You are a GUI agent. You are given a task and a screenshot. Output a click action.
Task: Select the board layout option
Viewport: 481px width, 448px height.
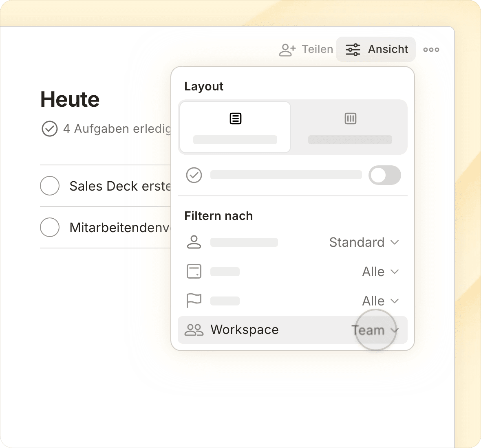[350, 127]
